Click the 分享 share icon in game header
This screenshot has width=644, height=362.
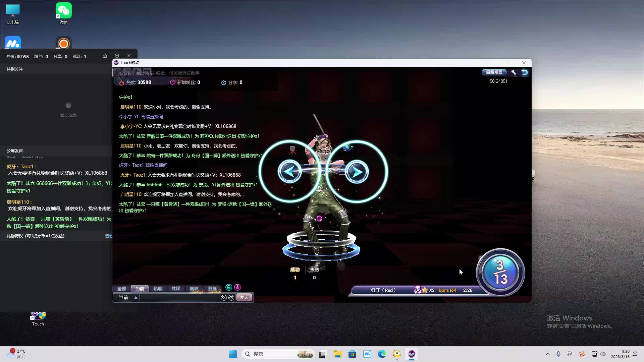pyautogui.click(x=224, y=82)
